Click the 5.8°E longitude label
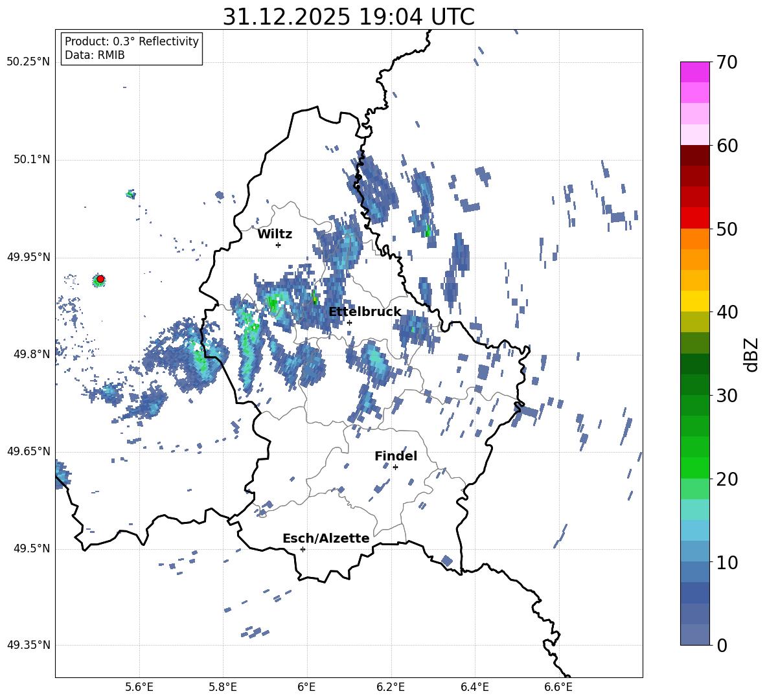 (223, 687)
